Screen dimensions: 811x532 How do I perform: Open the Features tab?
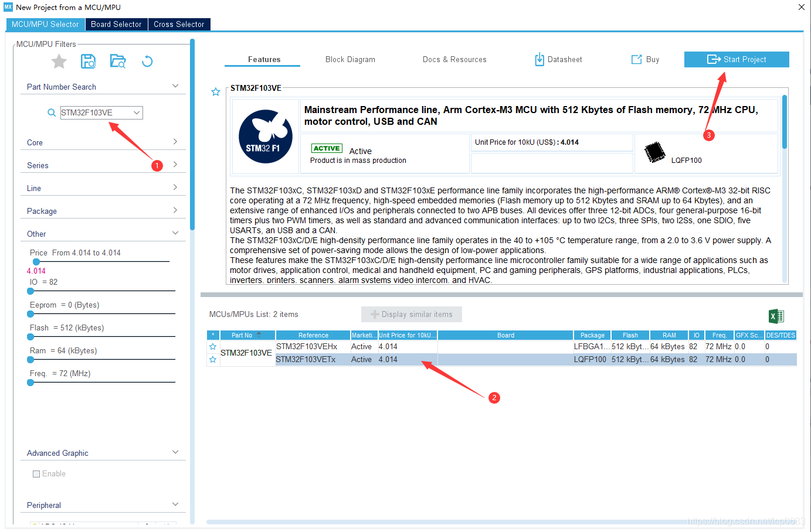point(264,59)
